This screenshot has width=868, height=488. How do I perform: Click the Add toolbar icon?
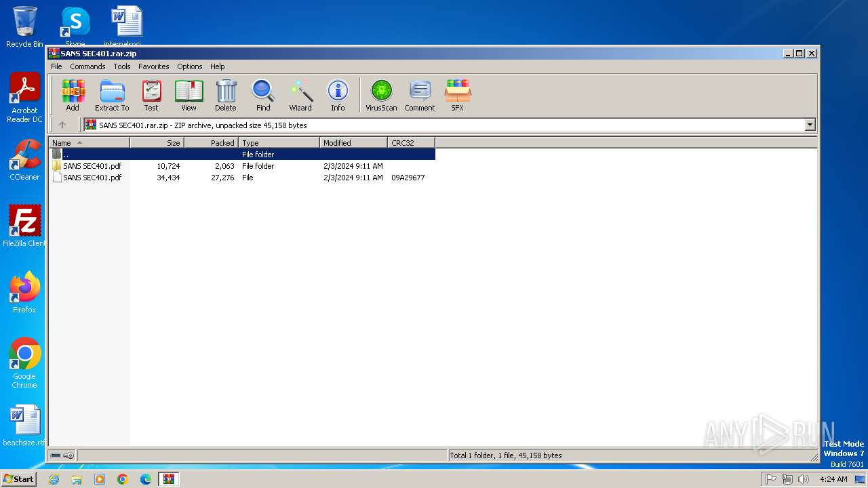coord(73,95)
